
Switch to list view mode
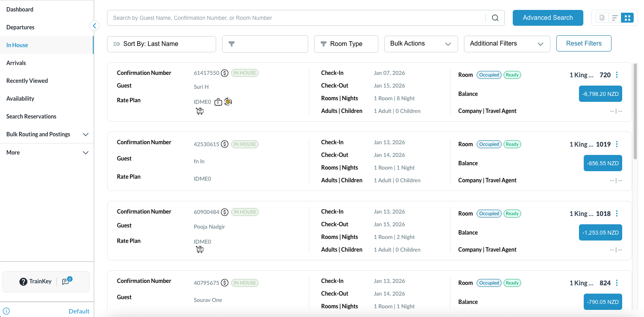pos(615,18)
